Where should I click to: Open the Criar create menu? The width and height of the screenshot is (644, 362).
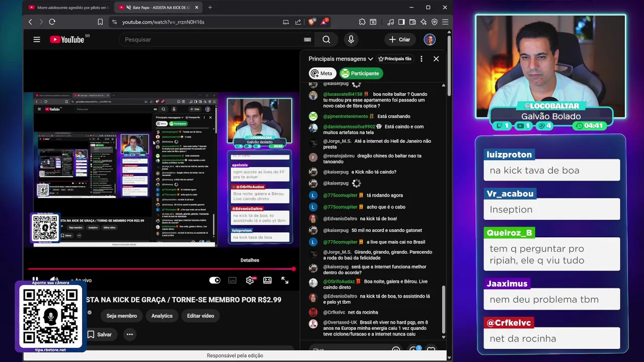(x=399, y=39)
